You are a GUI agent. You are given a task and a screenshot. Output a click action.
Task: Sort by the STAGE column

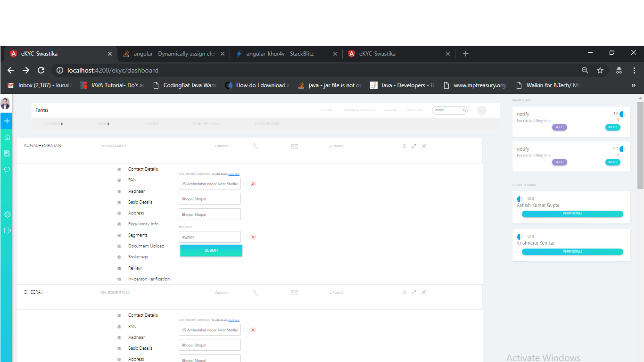pyautogui.click(x=104, y=124)
